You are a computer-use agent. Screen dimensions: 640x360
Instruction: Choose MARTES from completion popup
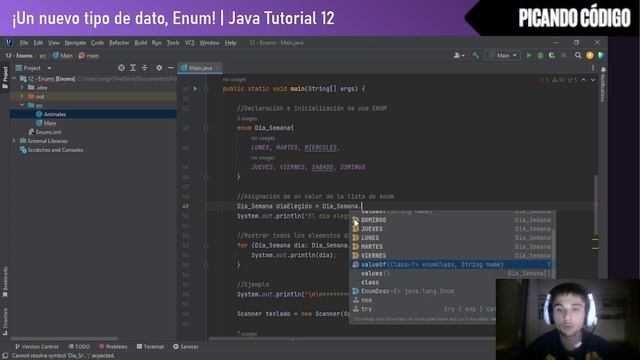point(451,247)
